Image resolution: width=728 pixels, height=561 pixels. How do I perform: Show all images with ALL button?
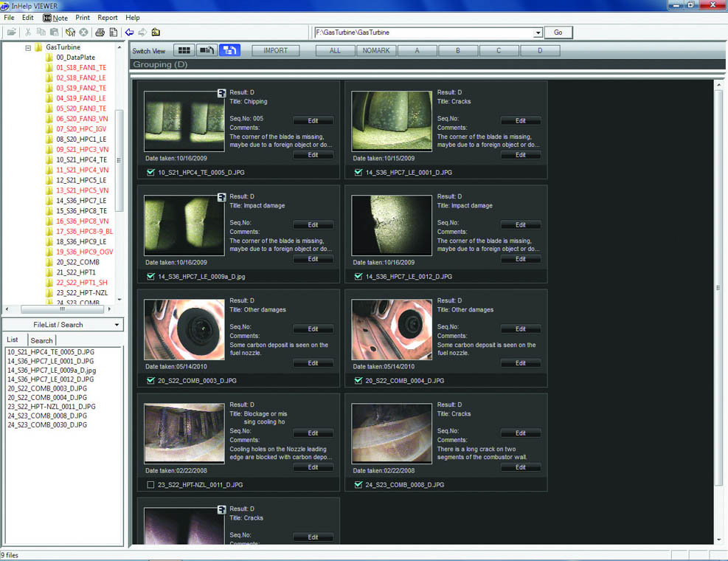[x=335, y=51]
